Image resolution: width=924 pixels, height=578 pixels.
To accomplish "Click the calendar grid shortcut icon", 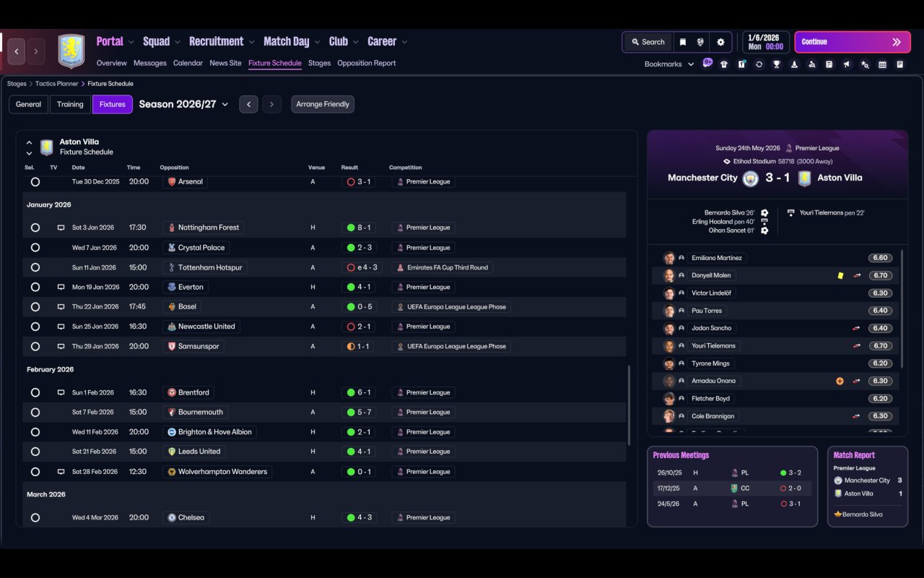I will click(x=882, y=64).
